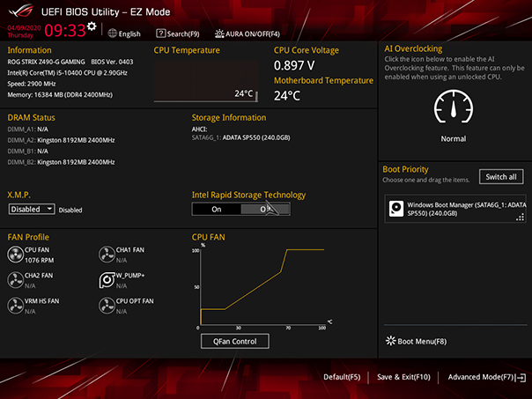This screenshot has width=532, height=399.
Task: Click the 24°C motherboard temperature value
Action: click(287, 96)
